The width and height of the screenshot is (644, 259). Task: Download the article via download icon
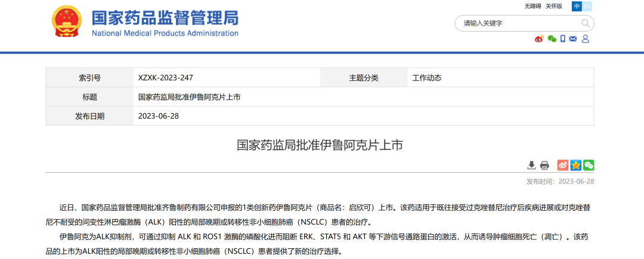531,165
